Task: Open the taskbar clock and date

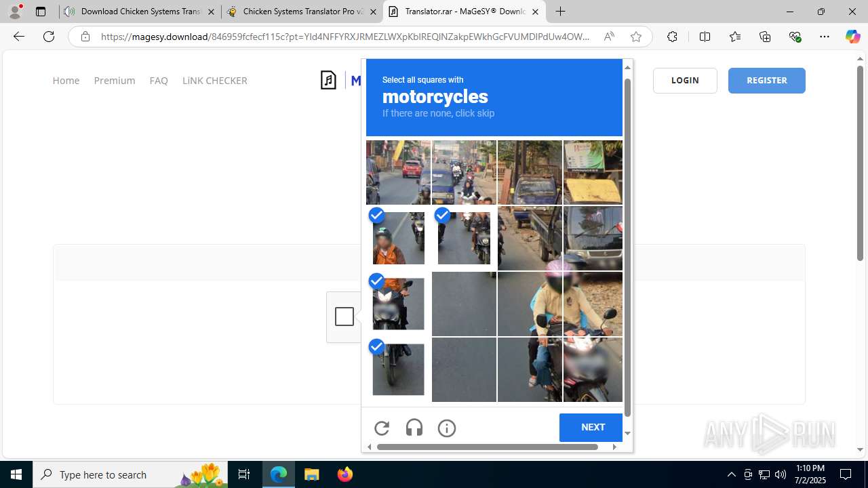Action: point(810,474)
